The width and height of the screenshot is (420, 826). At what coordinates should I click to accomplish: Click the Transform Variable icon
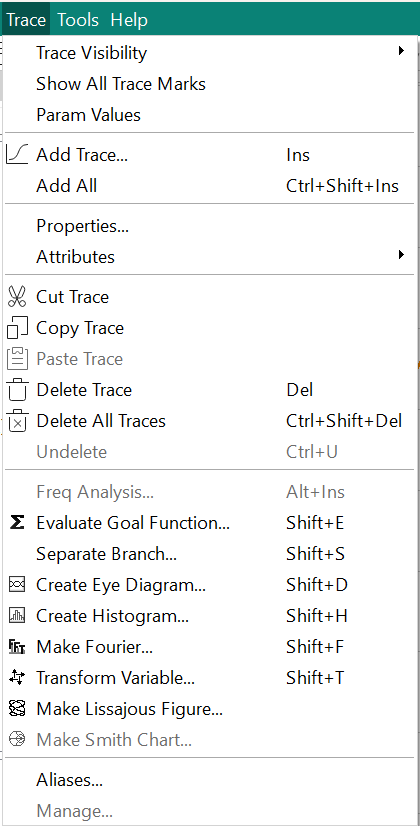click(17, 677)
